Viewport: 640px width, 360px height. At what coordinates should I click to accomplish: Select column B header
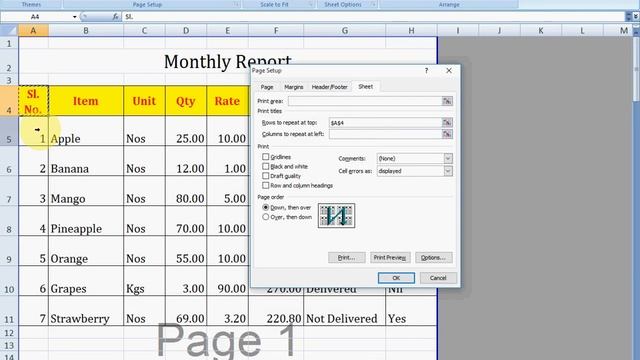point(86,31)
